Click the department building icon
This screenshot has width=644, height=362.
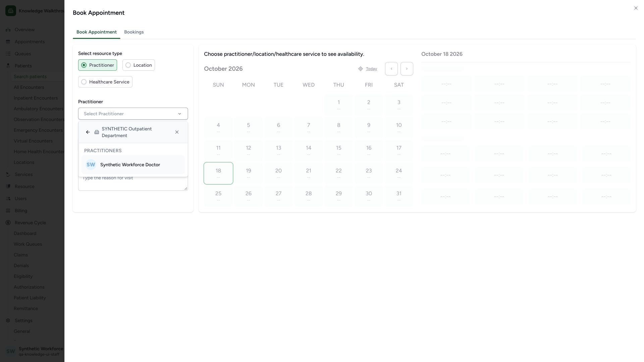[97, 132]
